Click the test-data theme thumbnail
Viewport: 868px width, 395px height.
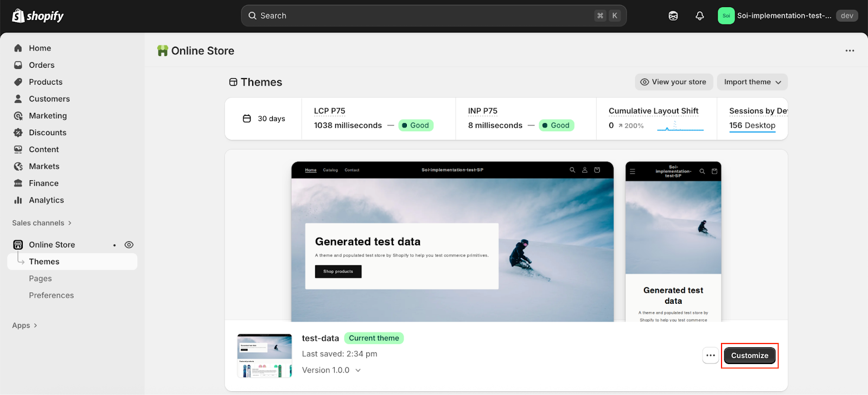coord(265,355)
